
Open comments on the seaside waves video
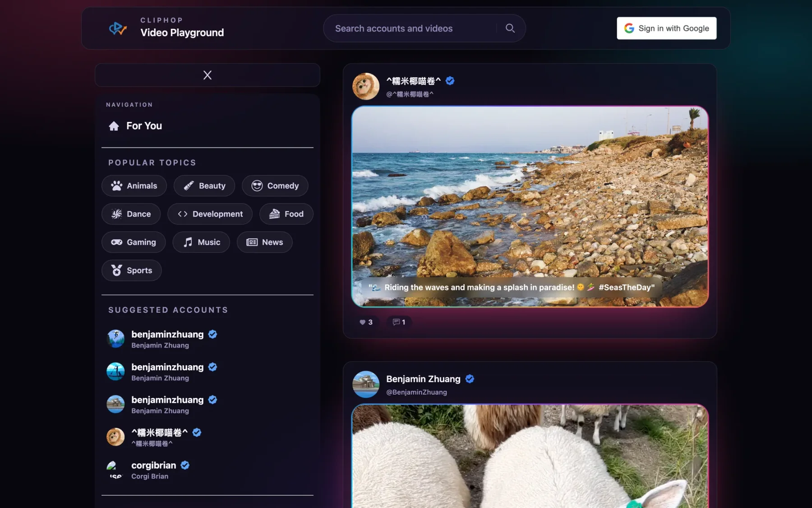399,322
